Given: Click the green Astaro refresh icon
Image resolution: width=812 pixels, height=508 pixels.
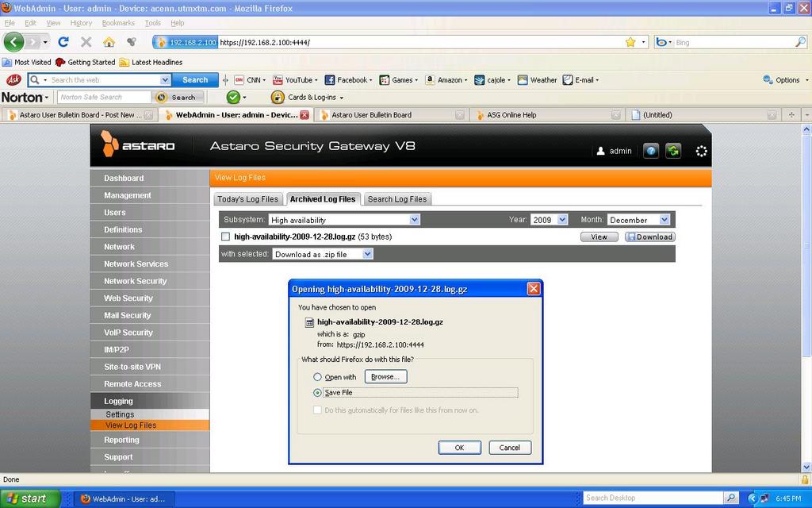Looking at the screenshot, I should click(673, 151).
